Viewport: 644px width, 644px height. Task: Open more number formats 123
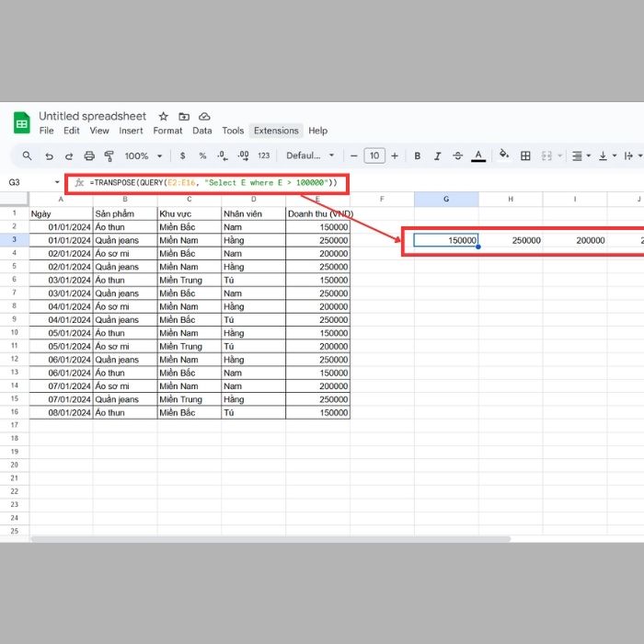pos(264,155)
